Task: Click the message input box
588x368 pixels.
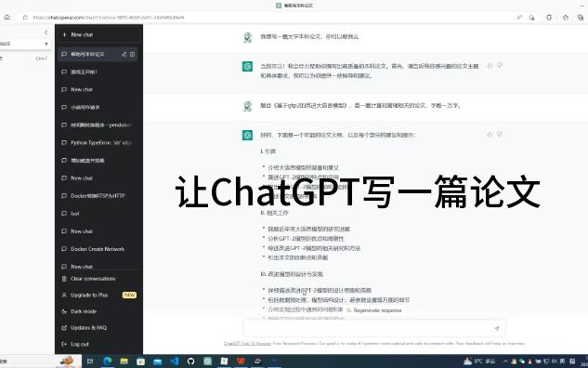Action: click(374, 328)
